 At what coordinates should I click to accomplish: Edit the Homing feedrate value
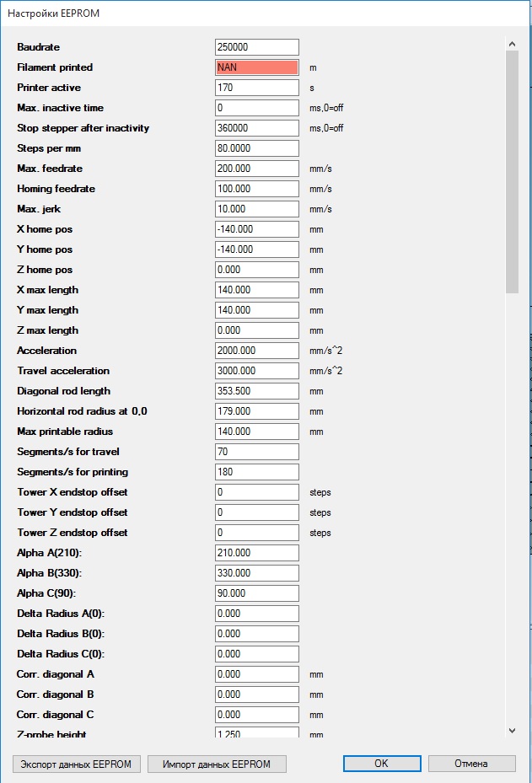(257, 189)
